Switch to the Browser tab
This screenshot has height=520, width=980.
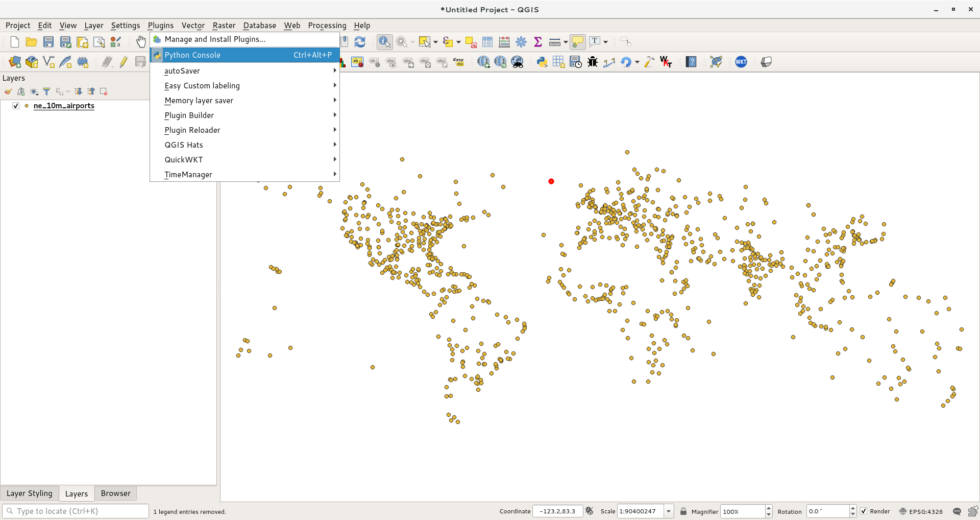click(115, 493)
